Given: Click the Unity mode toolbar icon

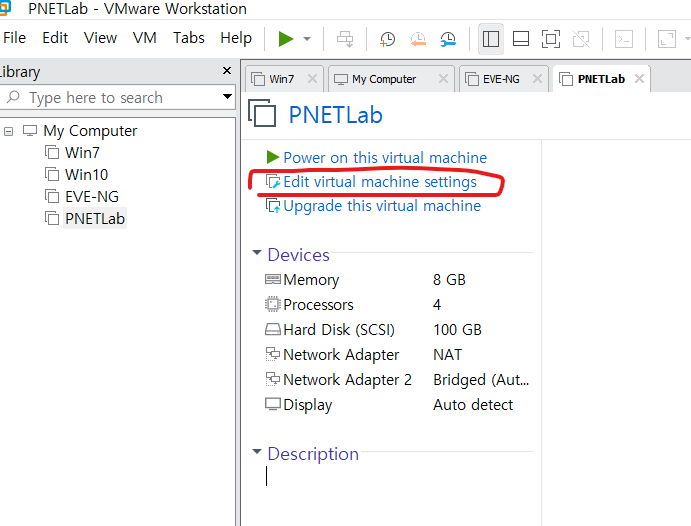Looking at the screenshot, I should coord(581,39).
